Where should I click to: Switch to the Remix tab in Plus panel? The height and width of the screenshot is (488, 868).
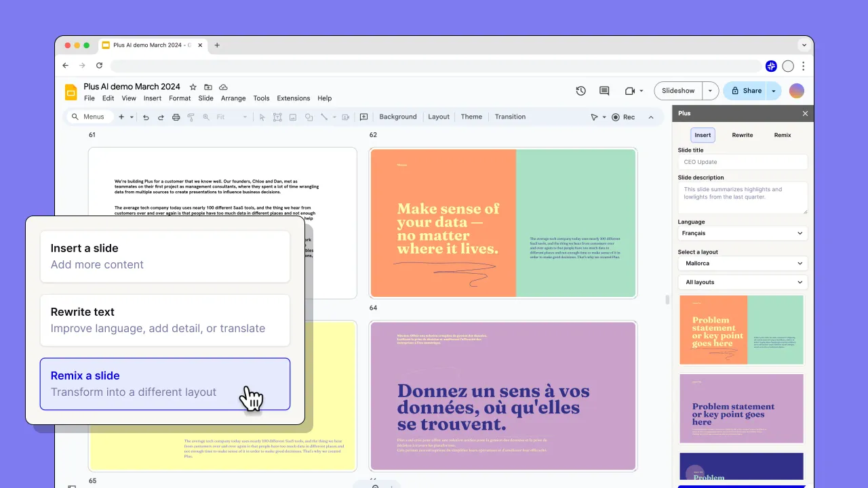tap(783, 135)
